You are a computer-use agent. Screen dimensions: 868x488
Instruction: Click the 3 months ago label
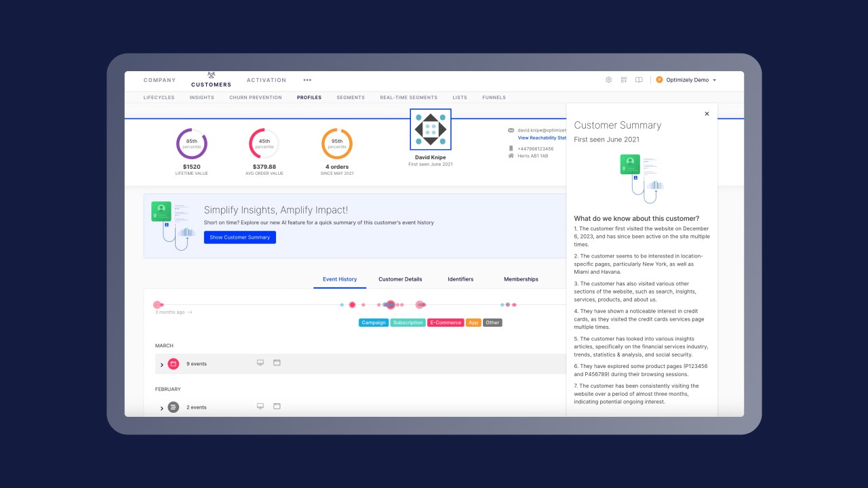(170, 312)
